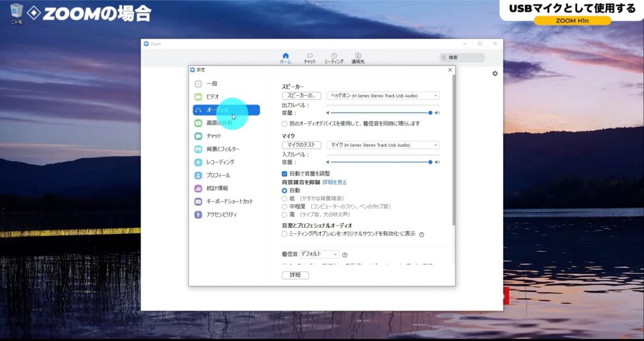The height and width of the screenshot is (341, 644).
Task: Click the speaker volume max icon
Action: tap(437, 113)
